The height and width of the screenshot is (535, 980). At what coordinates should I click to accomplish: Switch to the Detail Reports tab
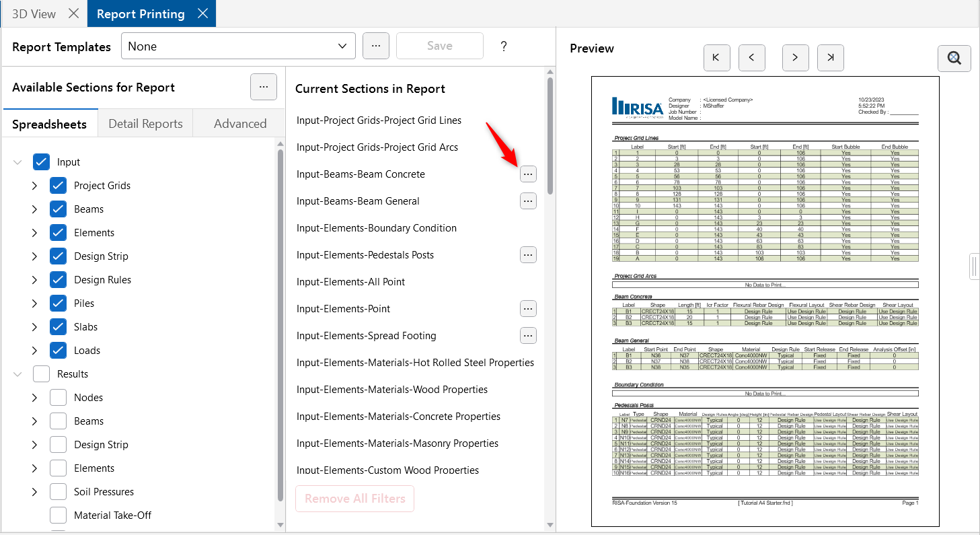click(145, 124)
